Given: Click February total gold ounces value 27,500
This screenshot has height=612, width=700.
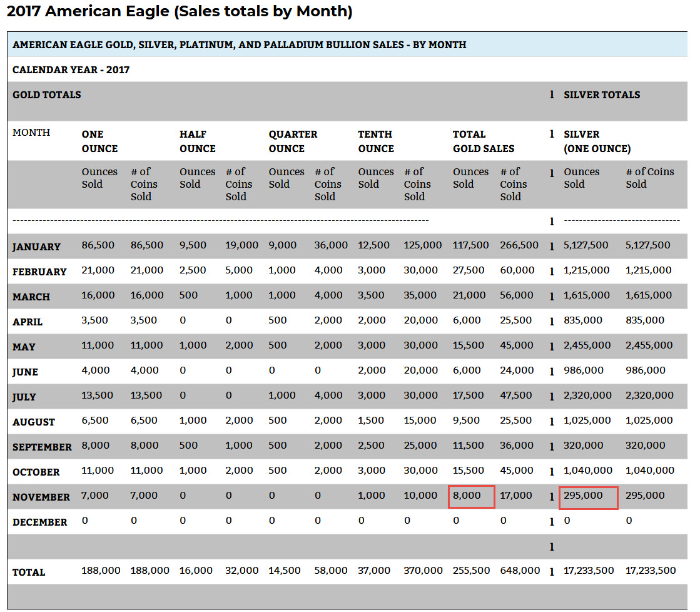Looking at the screenshot, I should point(469,270).
